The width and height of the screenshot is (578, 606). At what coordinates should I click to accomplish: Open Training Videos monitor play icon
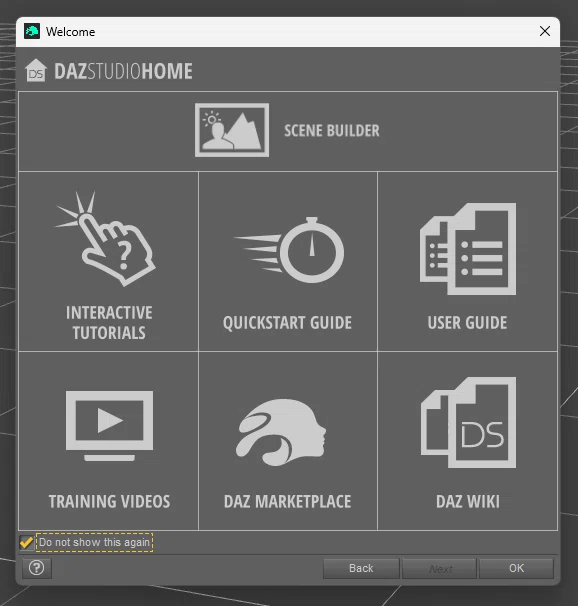pyautogui.click(x=109, y=426)
